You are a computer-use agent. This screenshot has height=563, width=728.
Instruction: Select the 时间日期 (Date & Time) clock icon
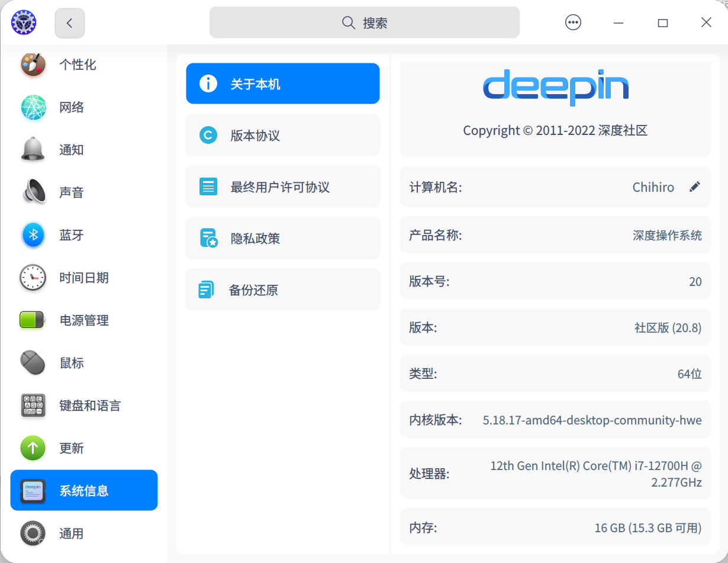(33, 278)
